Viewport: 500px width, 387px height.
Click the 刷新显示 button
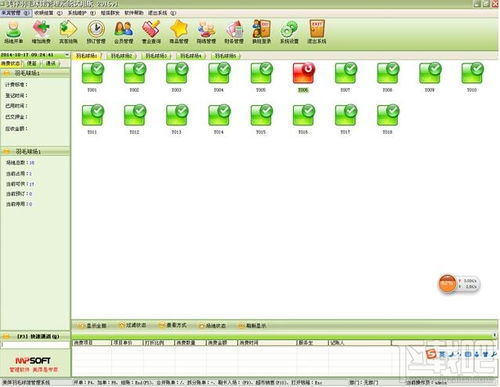(x=253, y=326)
